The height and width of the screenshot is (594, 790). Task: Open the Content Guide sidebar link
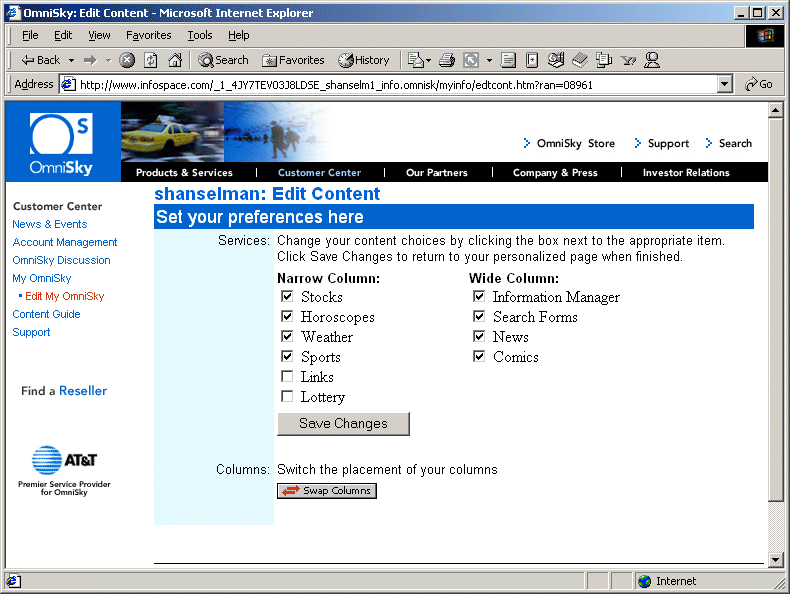click(46, 314)
